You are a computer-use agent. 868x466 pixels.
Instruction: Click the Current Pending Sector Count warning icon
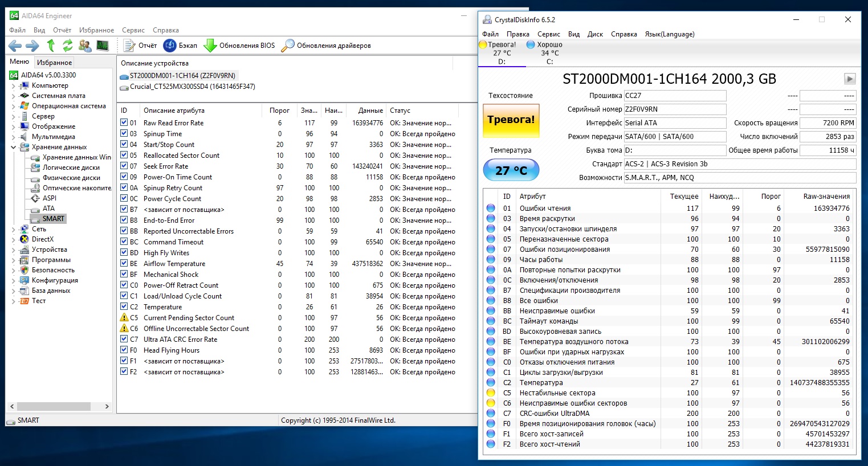(124, 318)
